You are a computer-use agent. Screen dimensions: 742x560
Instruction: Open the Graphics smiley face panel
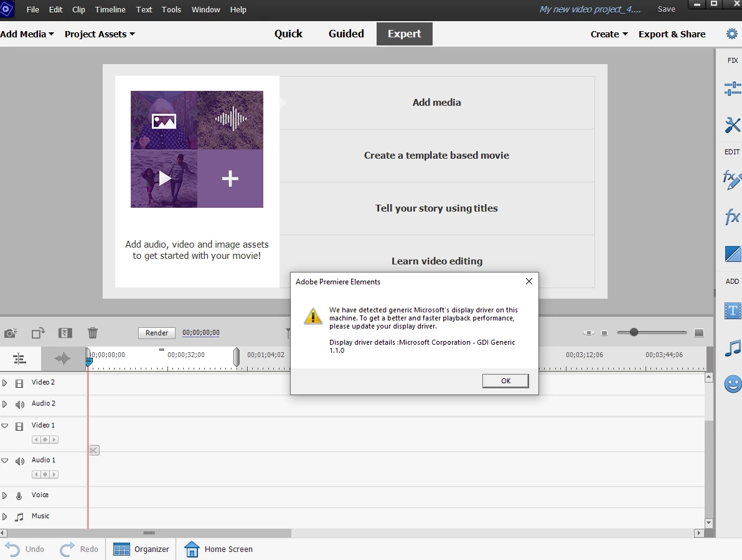733,383
